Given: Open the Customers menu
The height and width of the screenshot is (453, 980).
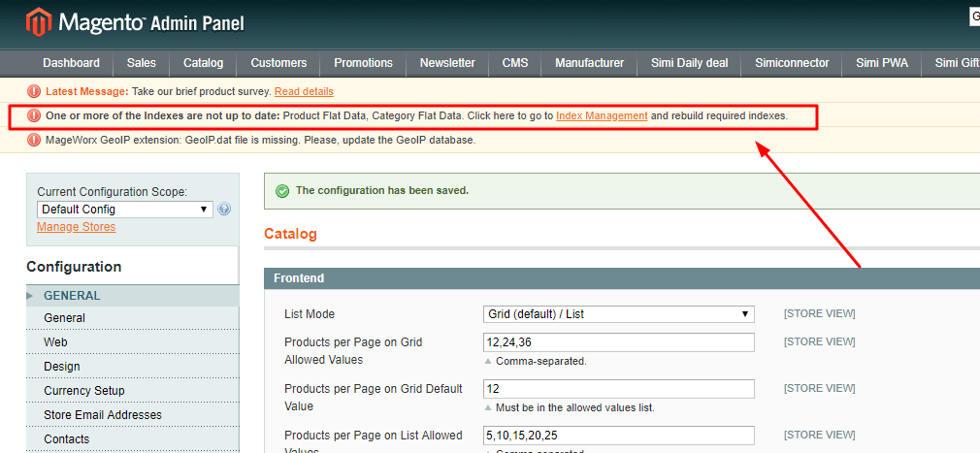Looking at the screenshot, I should pos(278,63).
